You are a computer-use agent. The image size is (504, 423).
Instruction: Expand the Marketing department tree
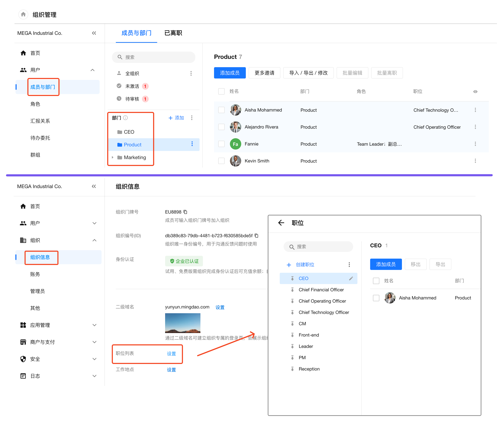tap(112, 157)
